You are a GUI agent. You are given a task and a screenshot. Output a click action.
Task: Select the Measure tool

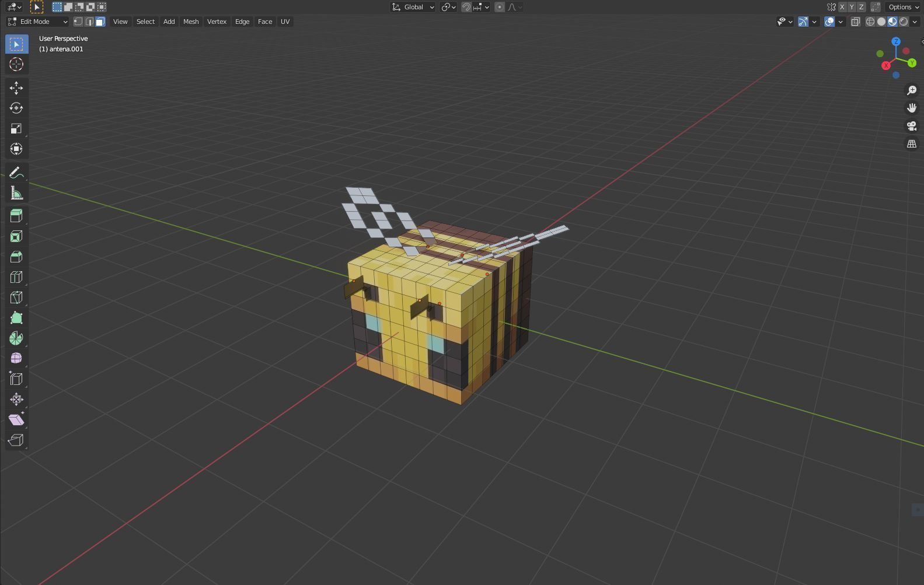click(16, 193)
